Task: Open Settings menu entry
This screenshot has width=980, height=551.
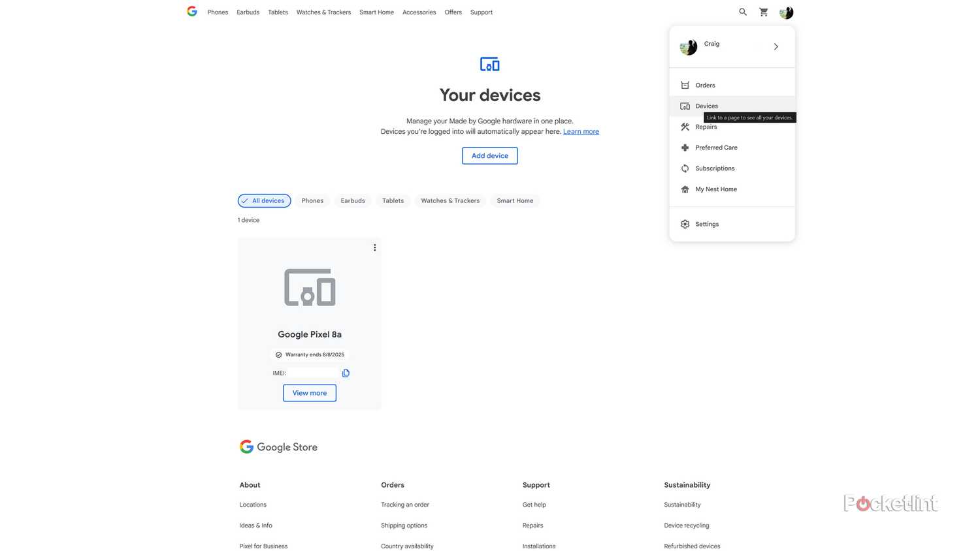Action: (x=732, y=224)
